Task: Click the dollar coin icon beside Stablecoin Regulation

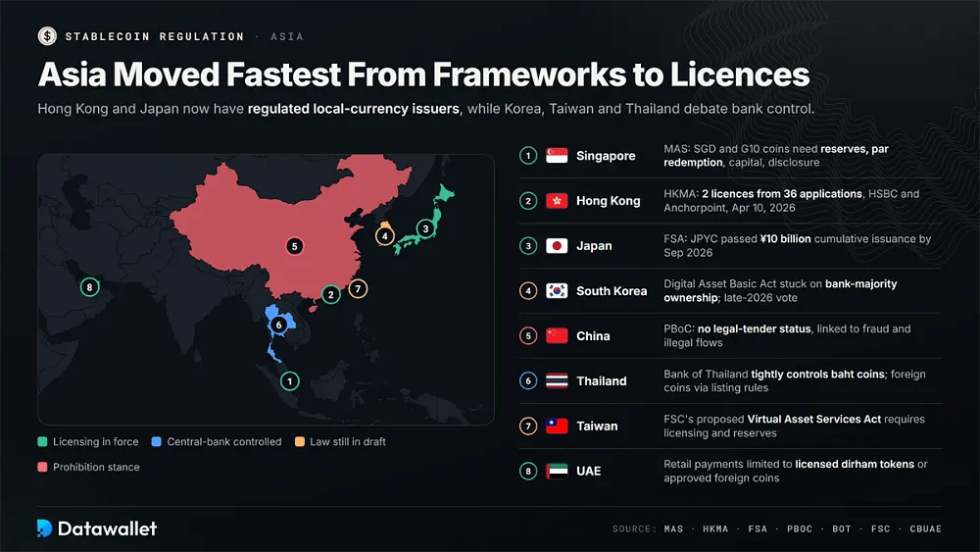Action: coord(47,36)
